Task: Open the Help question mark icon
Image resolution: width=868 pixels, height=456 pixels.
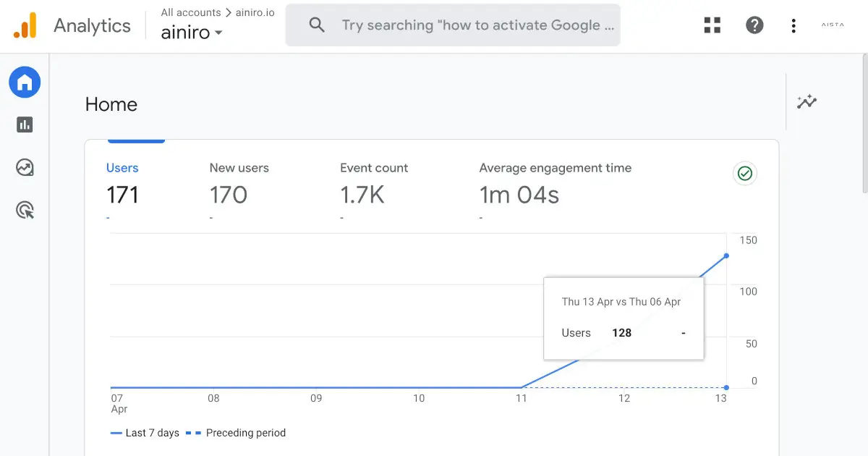Action: [x=754, y=25]
